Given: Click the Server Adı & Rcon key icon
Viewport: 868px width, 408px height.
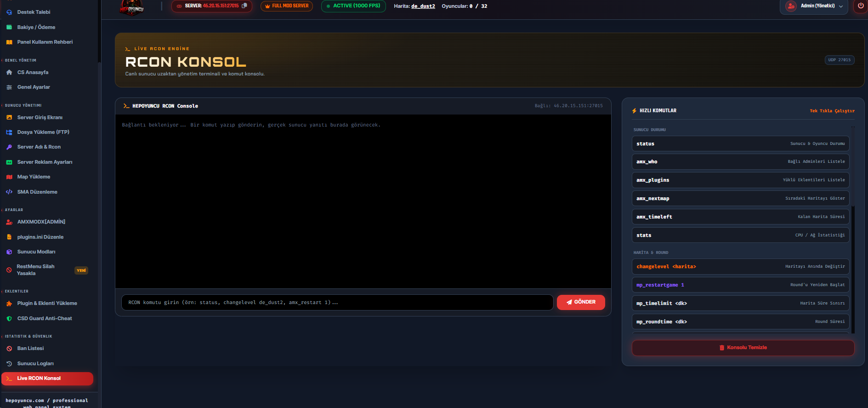Looking at the screenshot, I should pyautogui.click(x=9, y=147).
